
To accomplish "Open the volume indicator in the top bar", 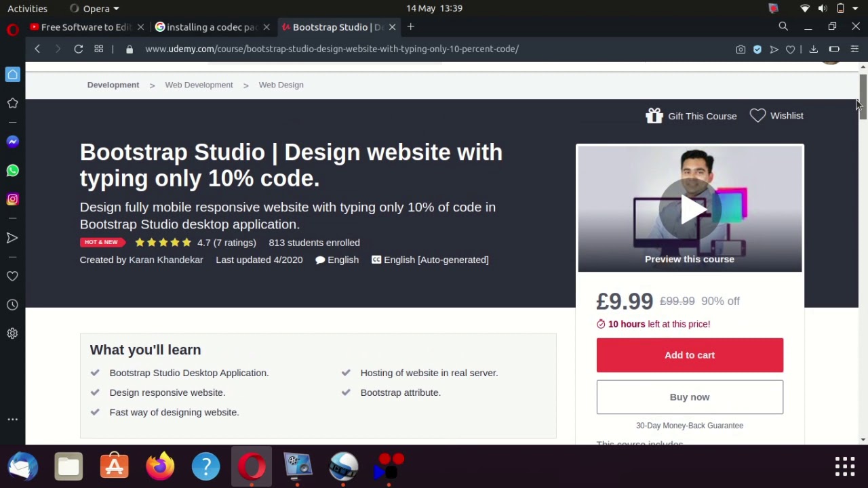I will click(x=823, y=8).
